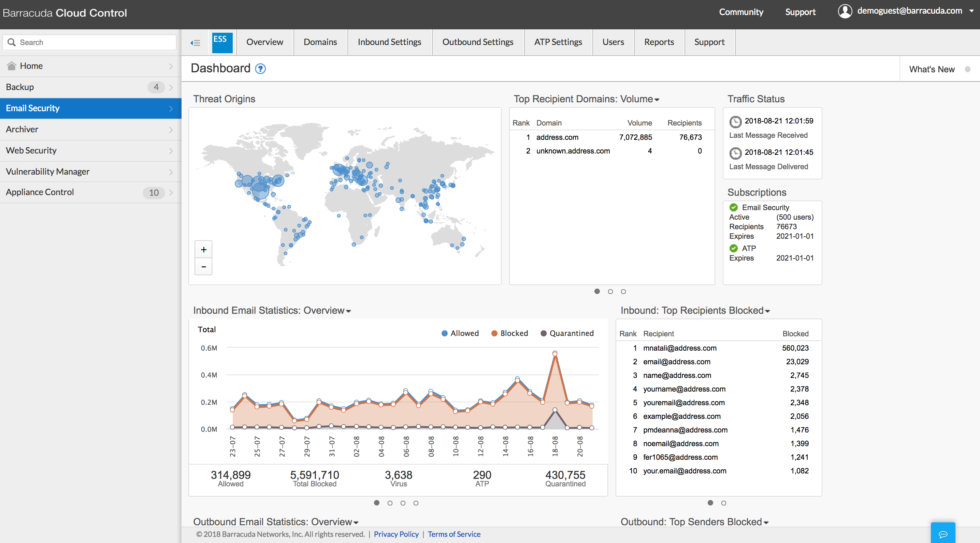Open the Privacy Policy link

click(x=396, y=534)
